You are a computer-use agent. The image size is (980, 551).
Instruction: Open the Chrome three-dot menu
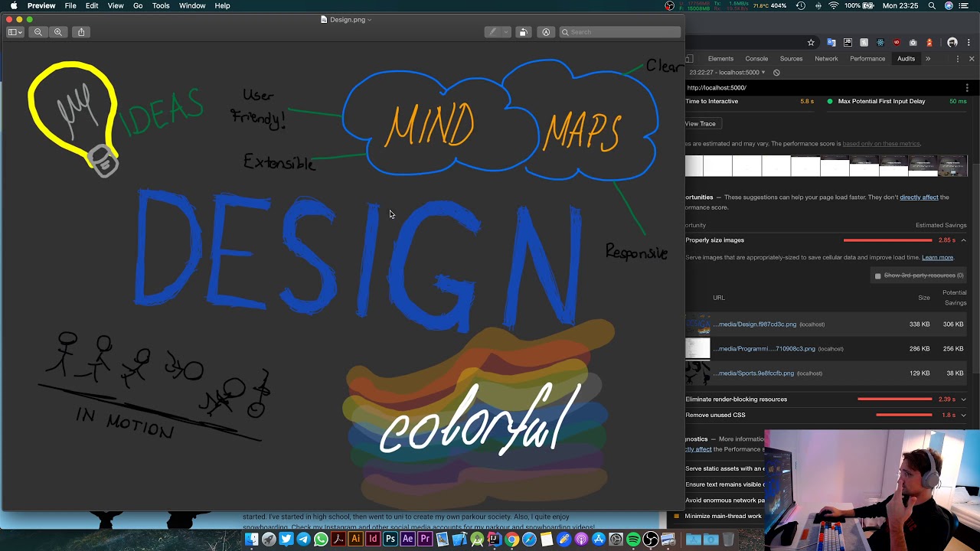pyautogui.click(x=969, y=43)
